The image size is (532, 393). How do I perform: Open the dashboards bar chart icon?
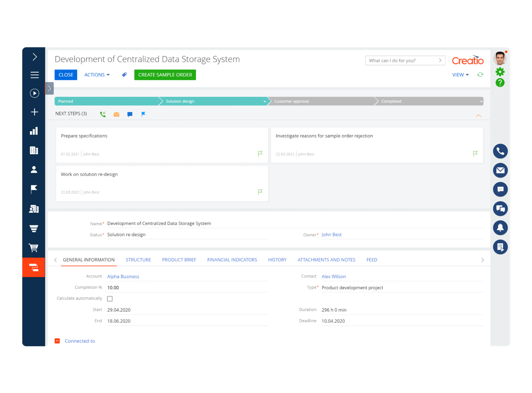click(x=34, y=131)
